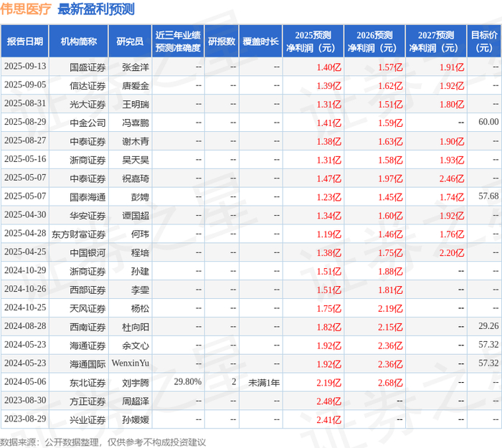The width and height of the screenshot is (502, 448).
Task: Click 兴业证券 institution cell
Action: 87,420
